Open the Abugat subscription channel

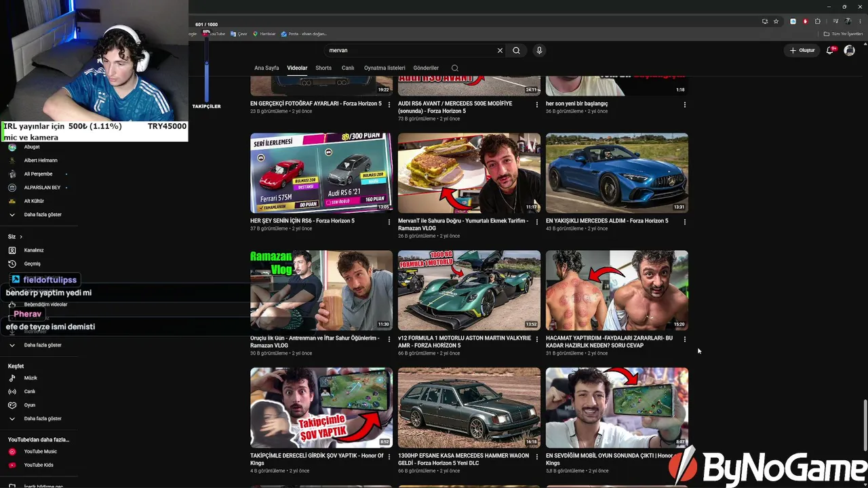pyautogui.click(x=32, y=147)
